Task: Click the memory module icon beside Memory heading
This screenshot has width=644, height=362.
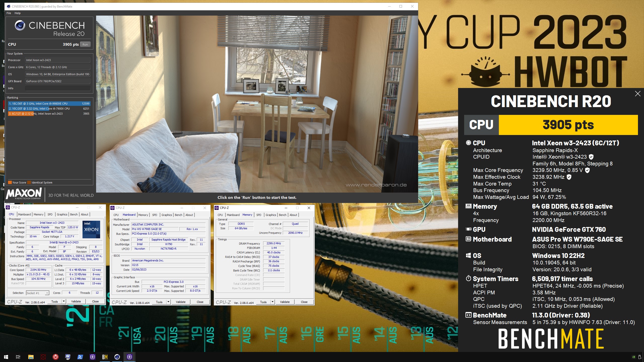Action: click(468, 206)
